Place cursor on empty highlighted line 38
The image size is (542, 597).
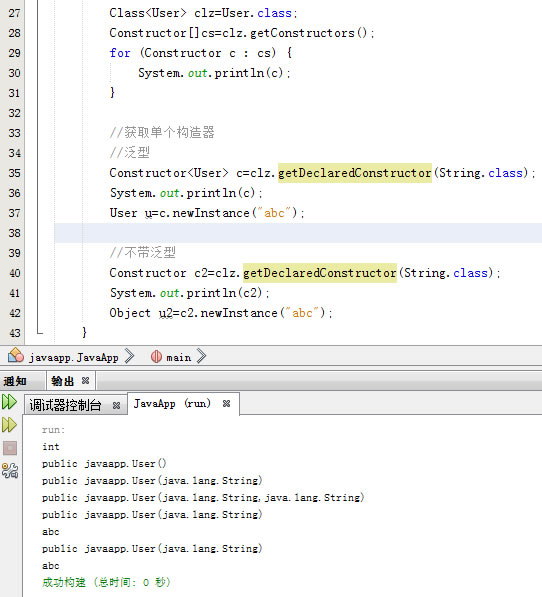pyautogui.click(x=298, y=233)
